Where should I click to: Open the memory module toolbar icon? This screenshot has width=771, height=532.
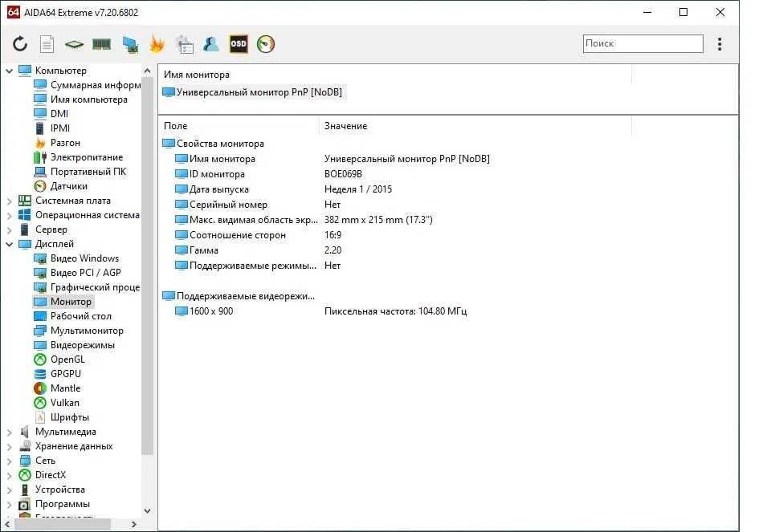[x=102, y=44]
